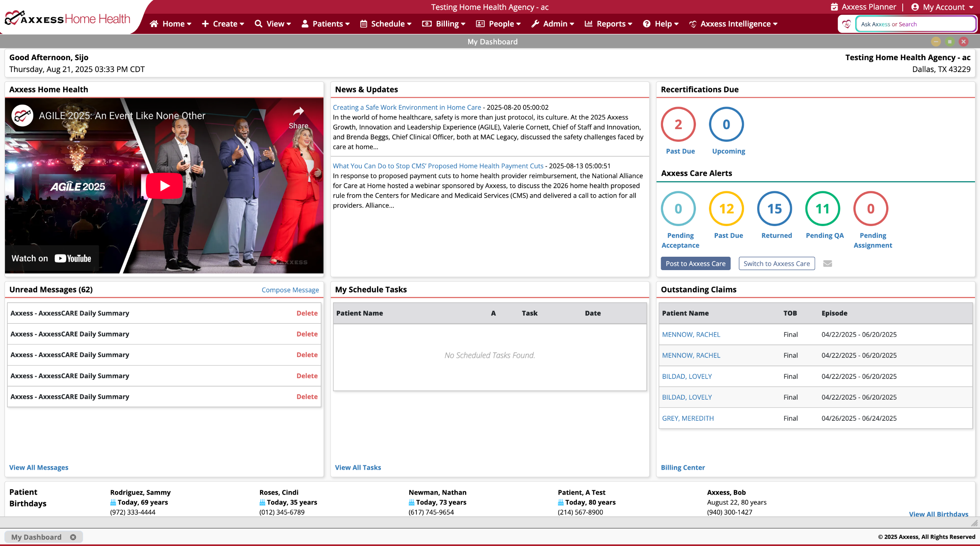
Task: Click Switch to Axxess Care button
Action: point(777,264)
